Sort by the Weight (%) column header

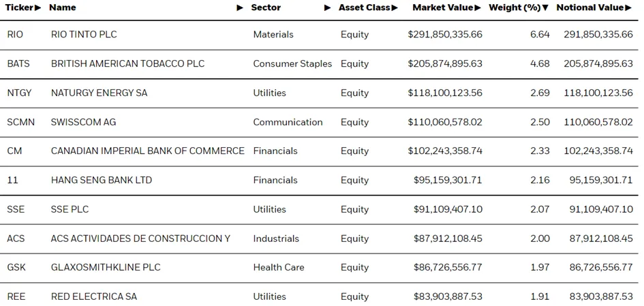pos(515,7)
